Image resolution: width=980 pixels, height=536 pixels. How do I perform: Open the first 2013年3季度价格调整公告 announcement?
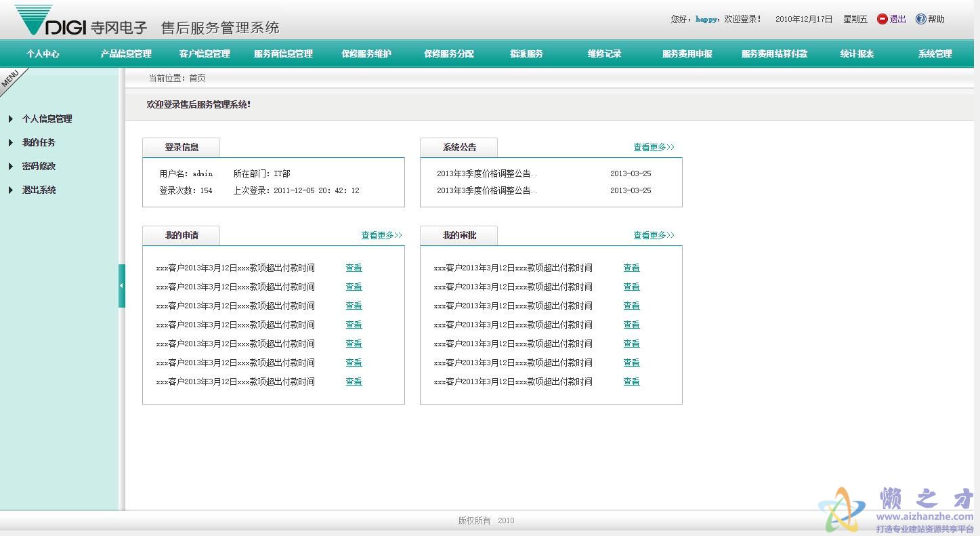tap(486, 174)
